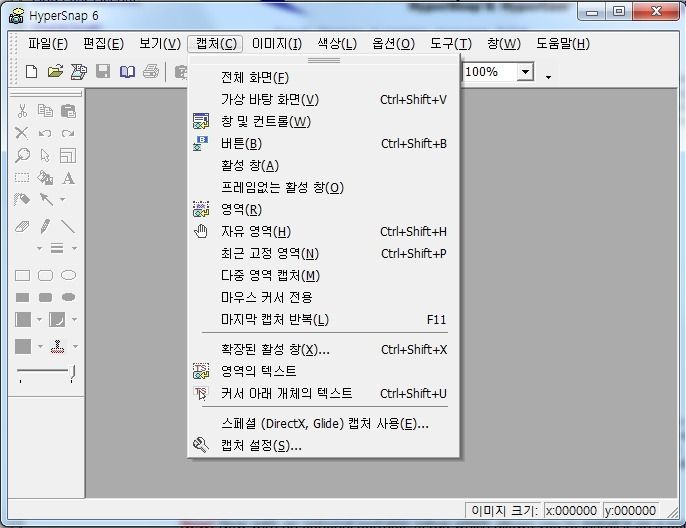Open the zoom 100% dropdown arrow
The width and height of the screenshot is (686, 528).
pos(525,72)
